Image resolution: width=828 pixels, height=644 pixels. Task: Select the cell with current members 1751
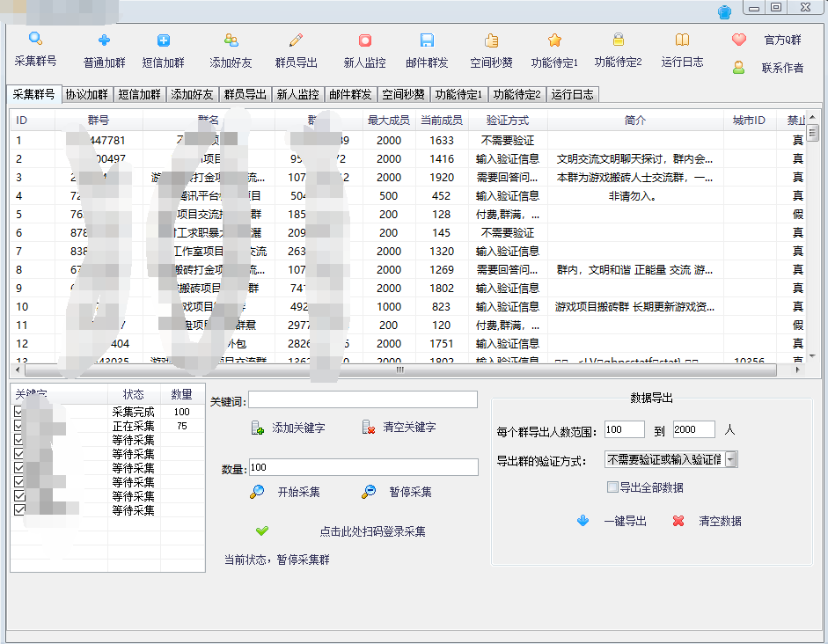[442, 344]
